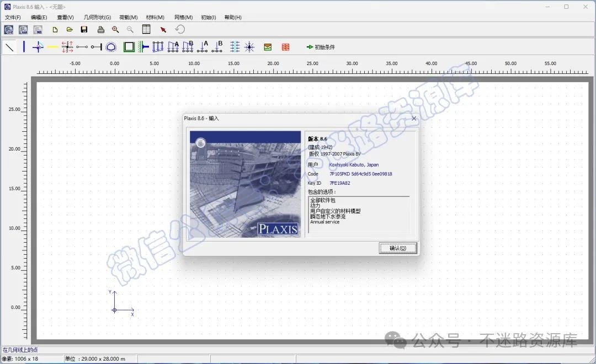596x364 pixels.
Task: Print using the printer icon
Action: [x=101, y=30]
